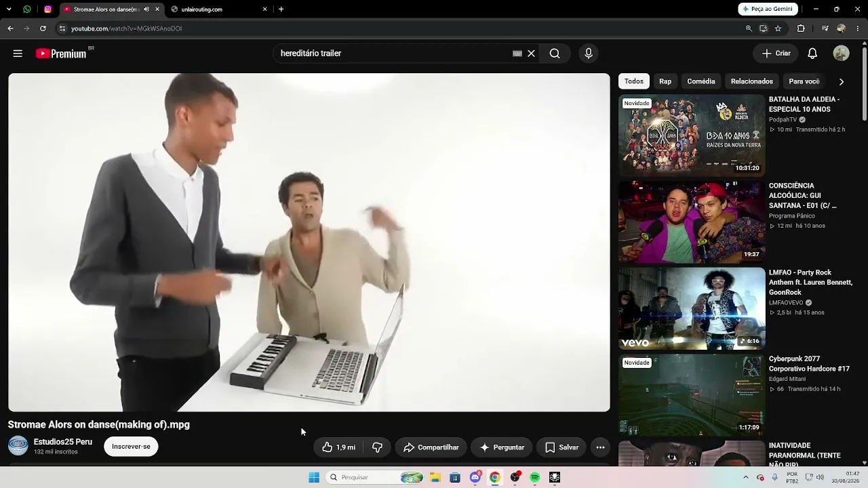Expand the tab search dropdown arrow

9,9
